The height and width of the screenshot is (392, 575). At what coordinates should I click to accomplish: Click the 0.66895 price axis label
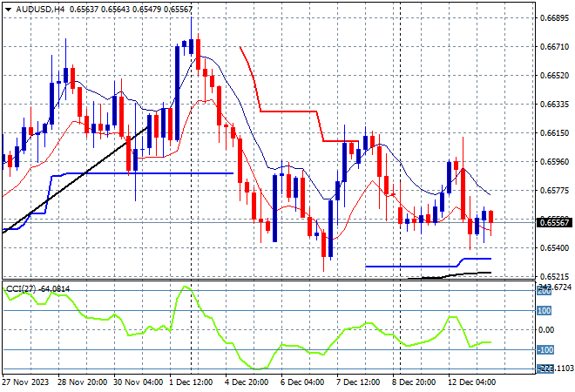coord(553,17)
